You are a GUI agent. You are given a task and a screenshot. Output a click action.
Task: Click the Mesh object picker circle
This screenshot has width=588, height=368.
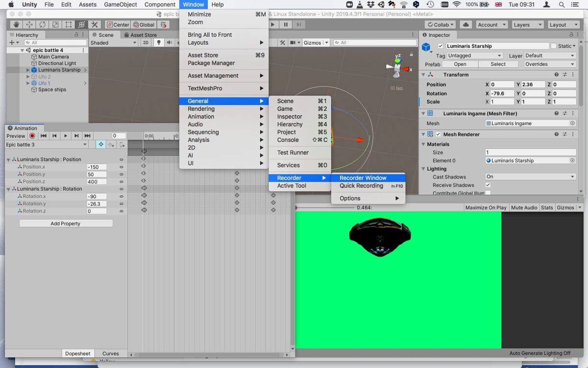(572, 123)
